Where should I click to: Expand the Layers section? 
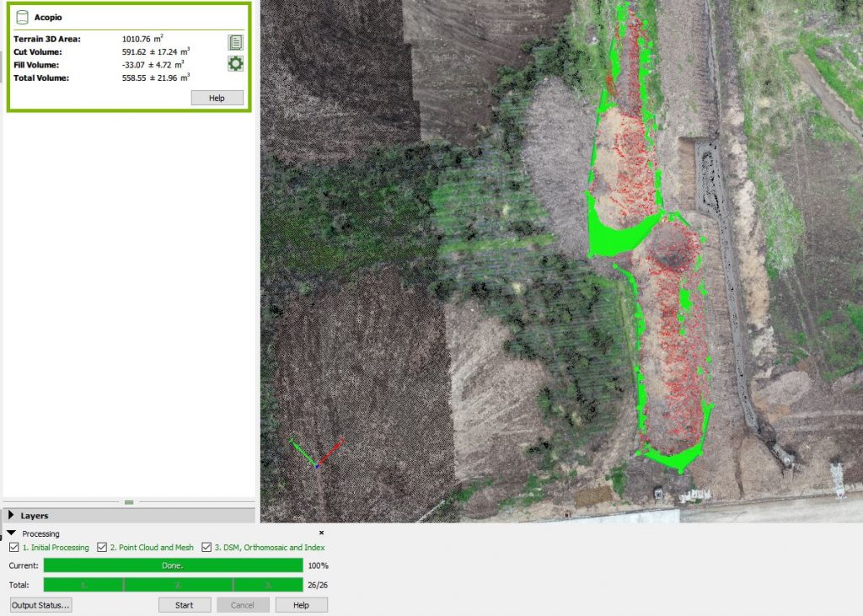pyautogui.click(x=12, y=515)
